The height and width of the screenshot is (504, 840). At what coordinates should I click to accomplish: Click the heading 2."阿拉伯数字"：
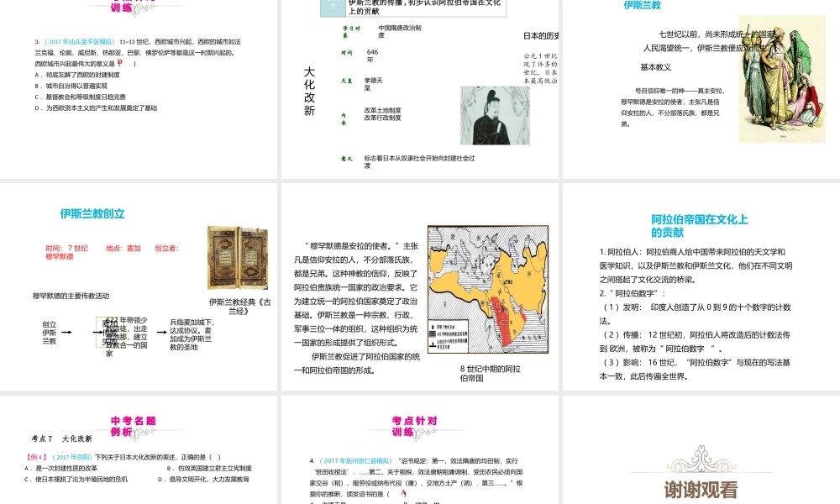pos(633,293)
